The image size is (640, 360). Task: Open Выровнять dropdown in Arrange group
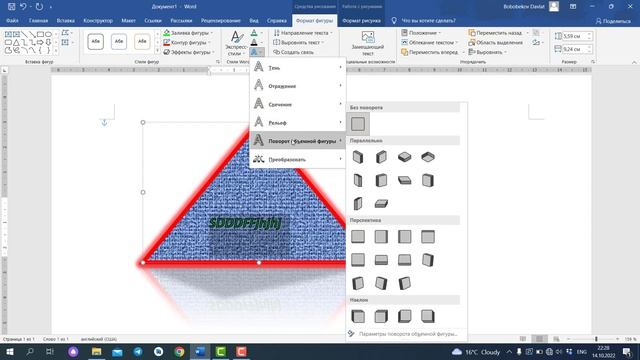(x=488, y=52)
